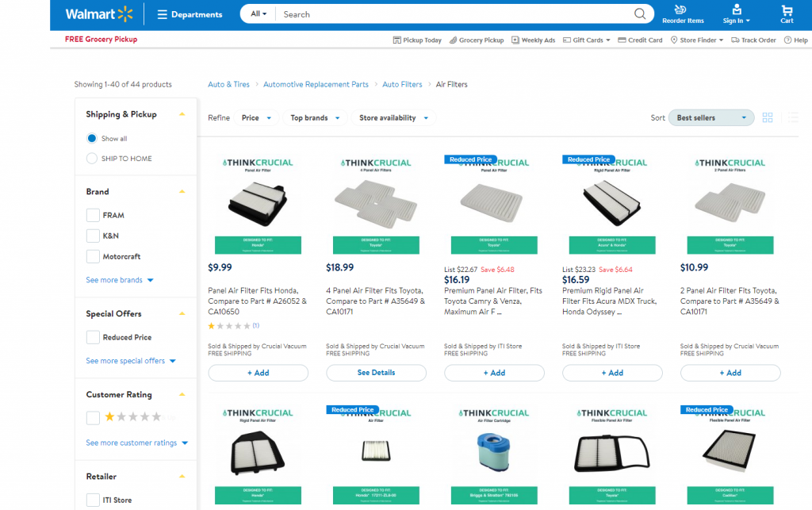Open the Help link
The height and width of the screenshot is (510, 812).
pos(796,40)
